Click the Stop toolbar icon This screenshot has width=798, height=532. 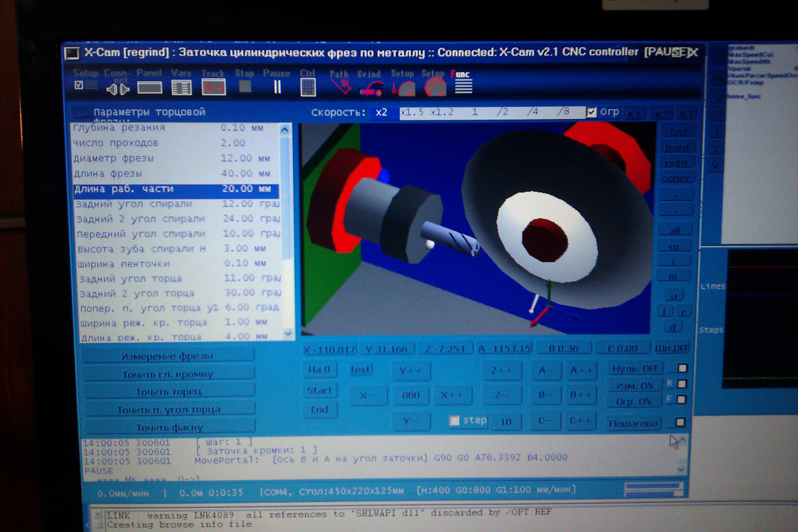click(245, 86)
